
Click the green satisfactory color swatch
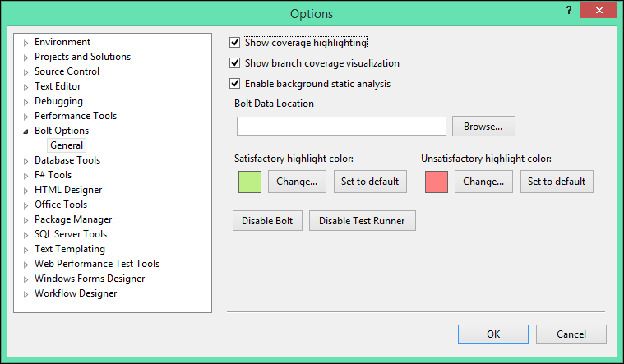coord(250,182)
